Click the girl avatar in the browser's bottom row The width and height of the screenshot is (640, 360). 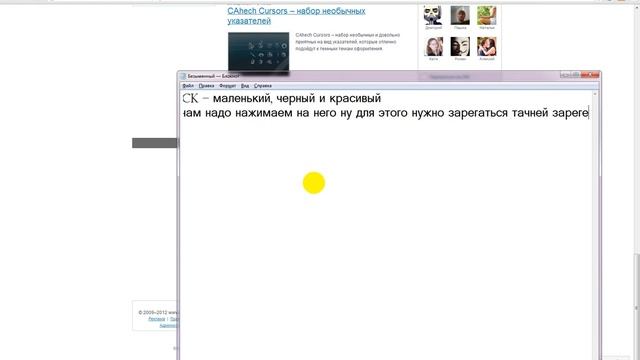pos(433,46)
